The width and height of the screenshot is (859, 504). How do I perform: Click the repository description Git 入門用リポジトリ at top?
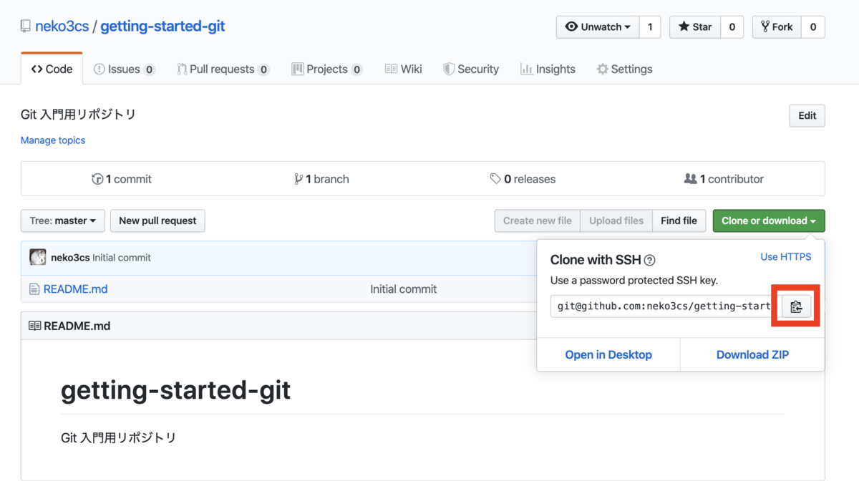coord(78,115)
